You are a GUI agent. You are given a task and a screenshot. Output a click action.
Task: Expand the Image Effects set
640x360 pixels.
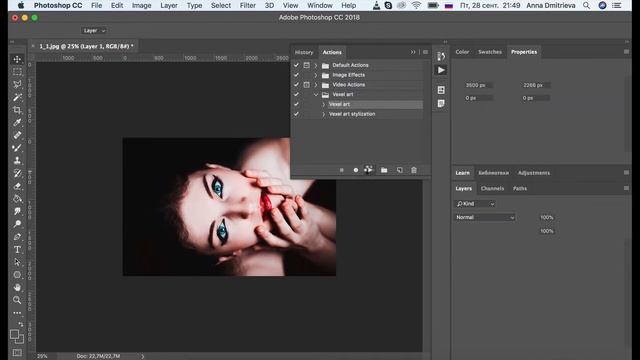tap(316, 75)
